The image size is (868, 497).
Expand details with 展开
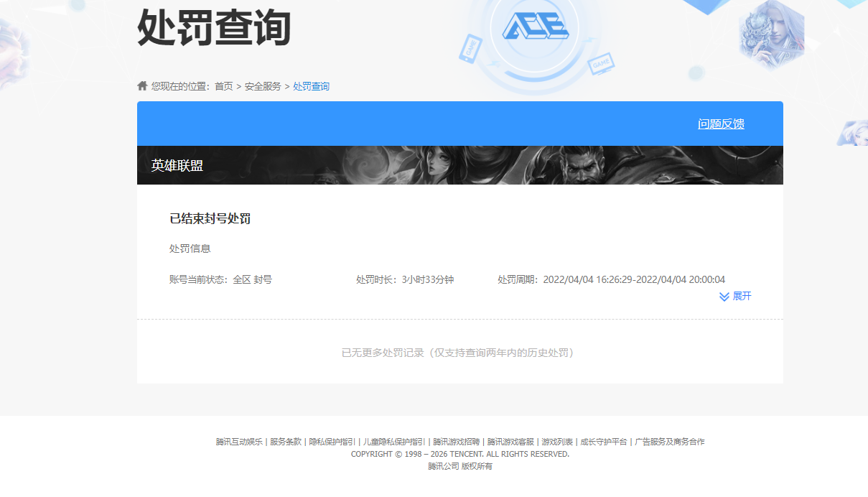[742, 296]
